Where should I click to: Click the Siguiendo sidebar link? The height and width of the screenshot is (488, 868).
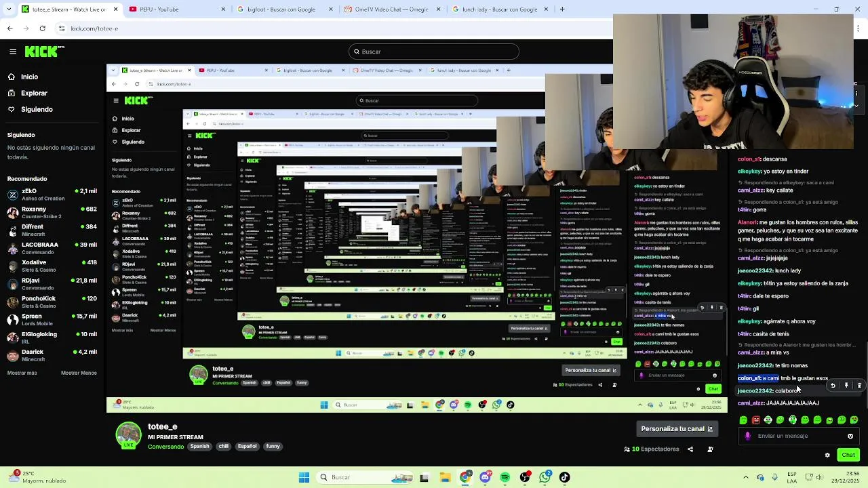37,109
